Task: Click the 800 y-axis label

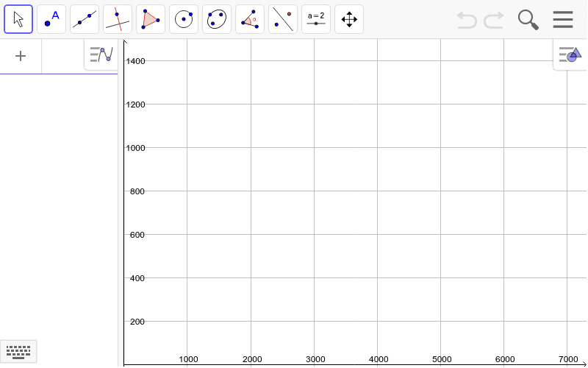Action: click(x=137, y=191)
